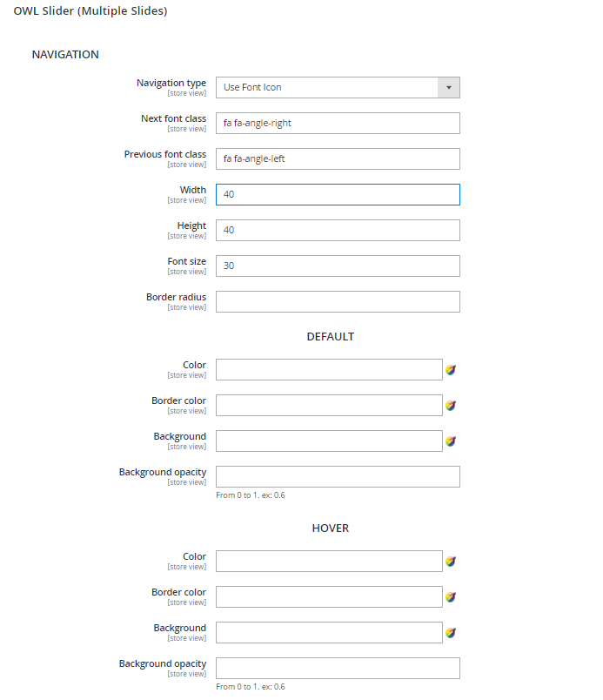This screenshot has width=603, height=700.
Task: Open color picker for Hover Border color
Action: click(451, 597)
